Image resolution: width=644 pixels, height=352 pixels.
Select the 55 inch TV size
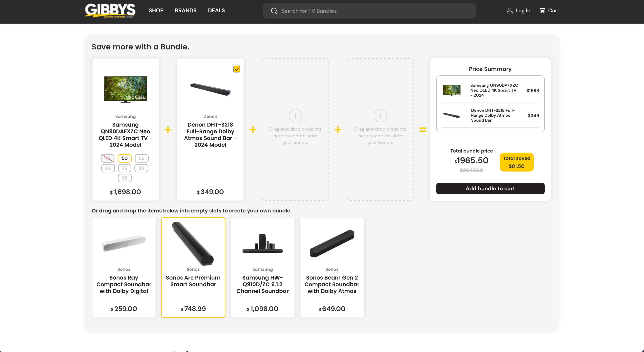coord(142,158)
